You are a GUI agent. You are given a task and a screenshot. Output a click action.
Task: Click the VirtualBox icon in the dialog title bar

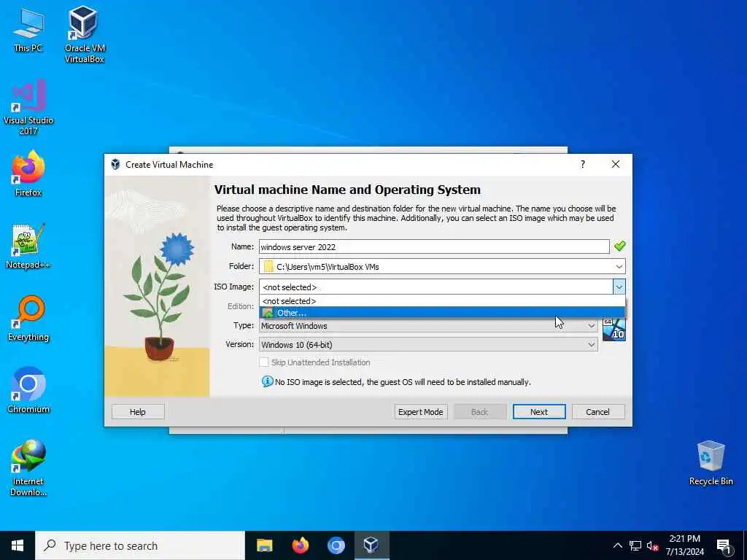(115, 164)
